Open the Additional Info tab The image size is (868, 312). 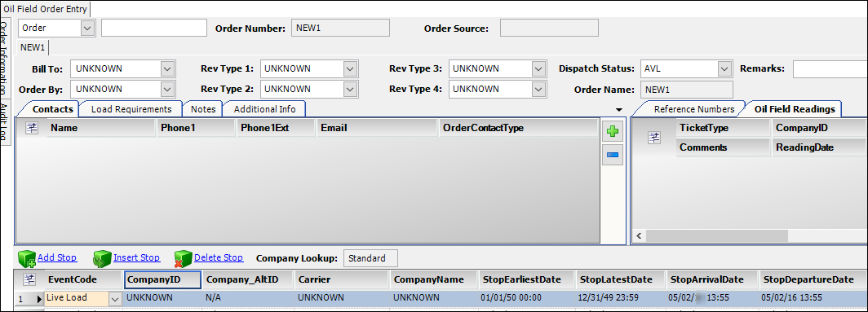(264, 109)
